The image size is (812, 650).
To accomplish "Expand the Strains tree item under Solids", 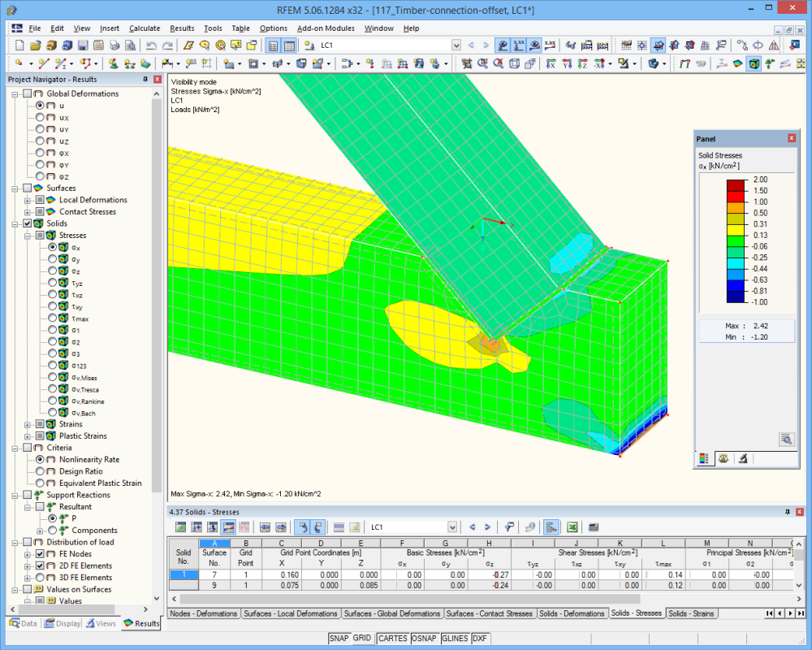I will coord(27,423).
